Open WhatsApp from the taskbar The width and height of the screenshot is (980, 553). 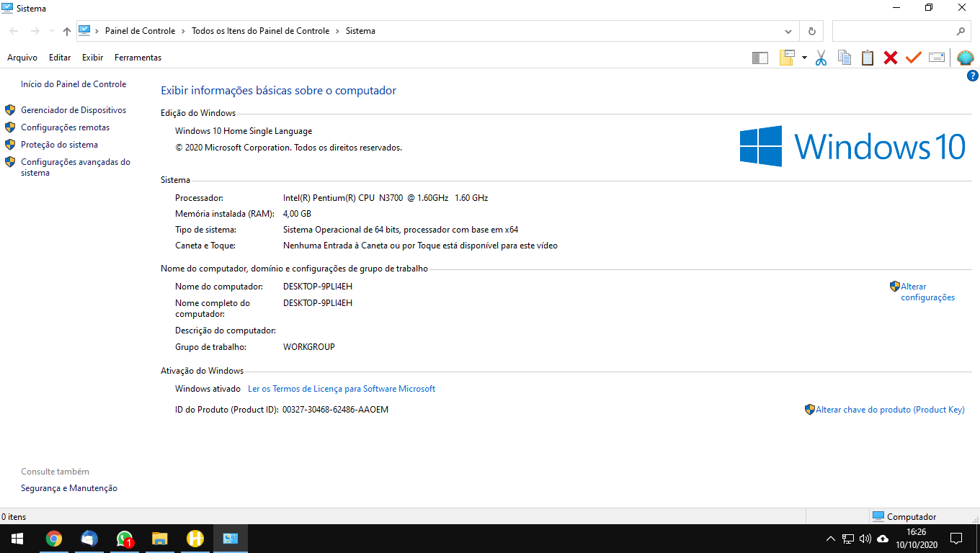125,539
